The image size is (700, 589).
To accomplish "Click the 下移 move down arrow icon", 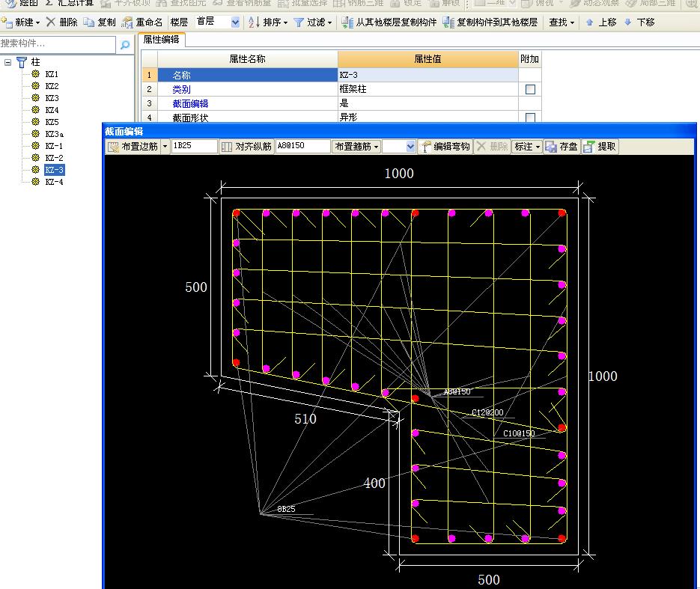I will pyautogui.click(x=628, y=22).
